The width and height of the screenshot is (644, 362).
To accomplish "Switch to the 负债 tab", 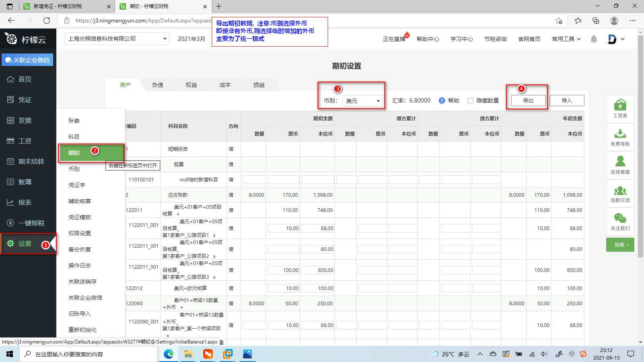I will tap(157, 85).
